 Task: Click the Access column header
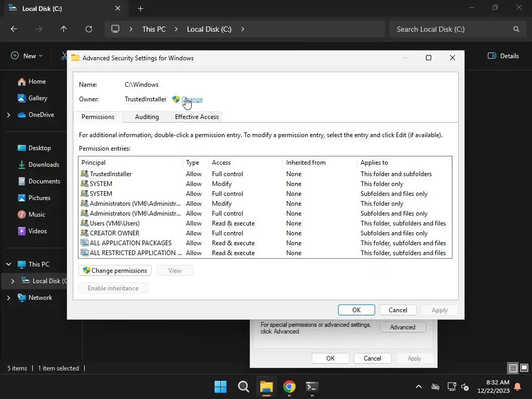[246, 163]
